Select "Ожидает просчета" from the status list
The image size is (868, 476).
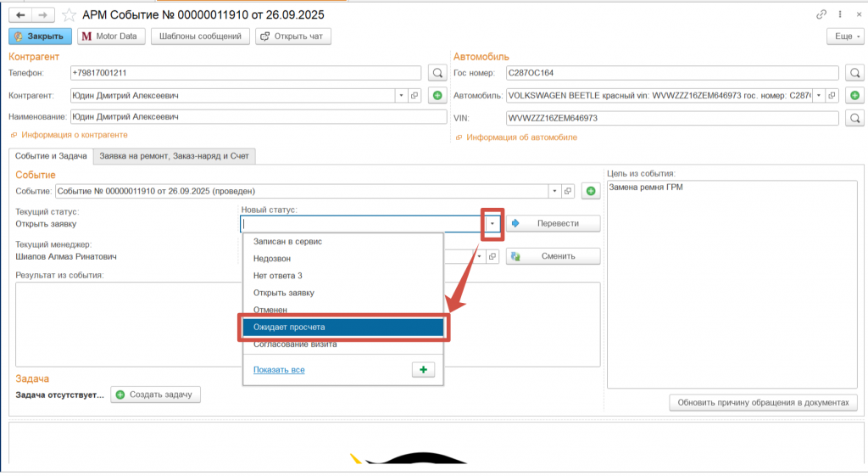pyautogui.click(x=342, y=327)
